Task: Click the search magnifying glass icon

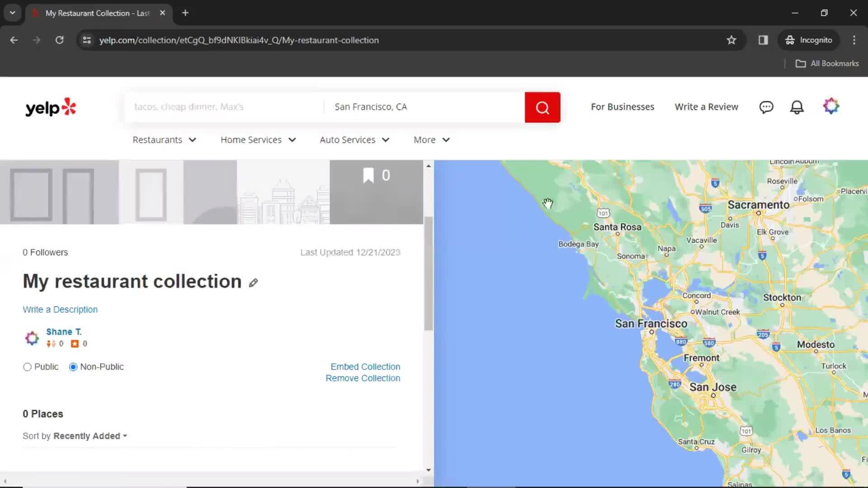Action: (542, 107)
